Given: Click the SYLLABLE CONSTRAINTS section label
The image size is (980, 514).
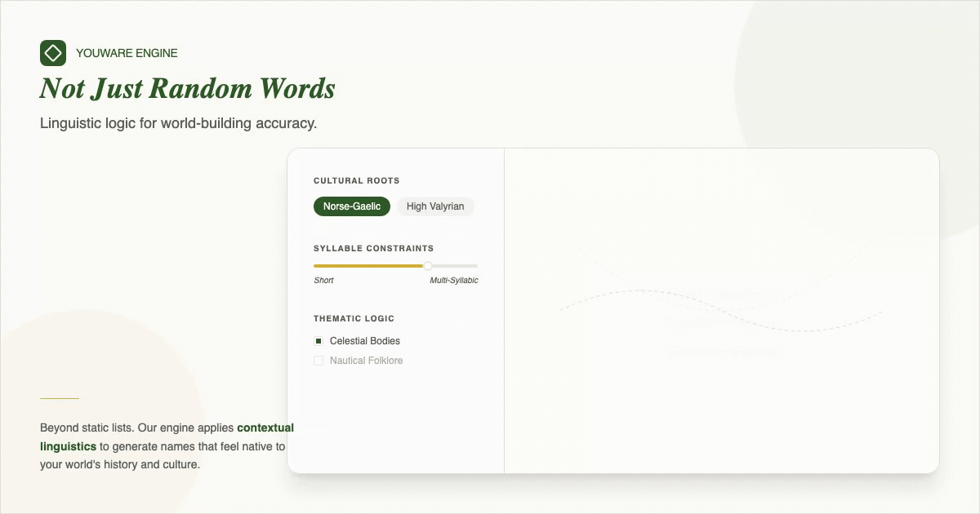Looking at the screenshot, I should pyautogui.click(x=374, y=249).
